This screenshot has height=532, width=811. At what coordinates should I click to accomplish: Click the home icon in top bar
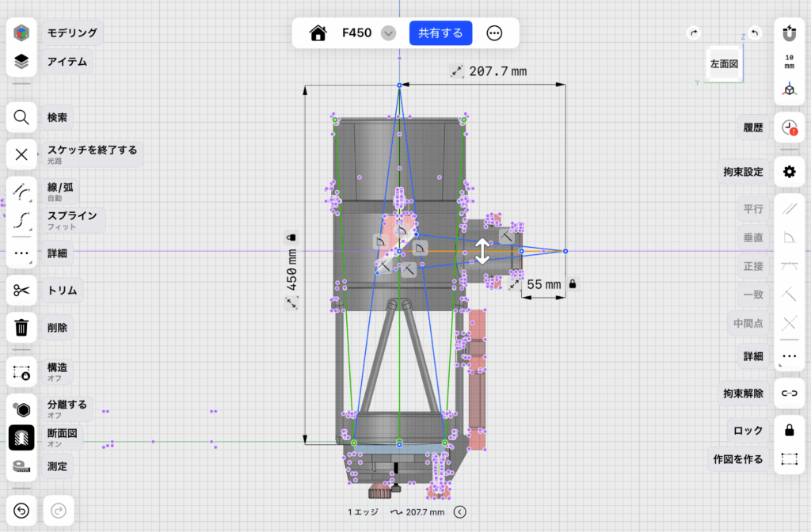(x=318, y=33)
